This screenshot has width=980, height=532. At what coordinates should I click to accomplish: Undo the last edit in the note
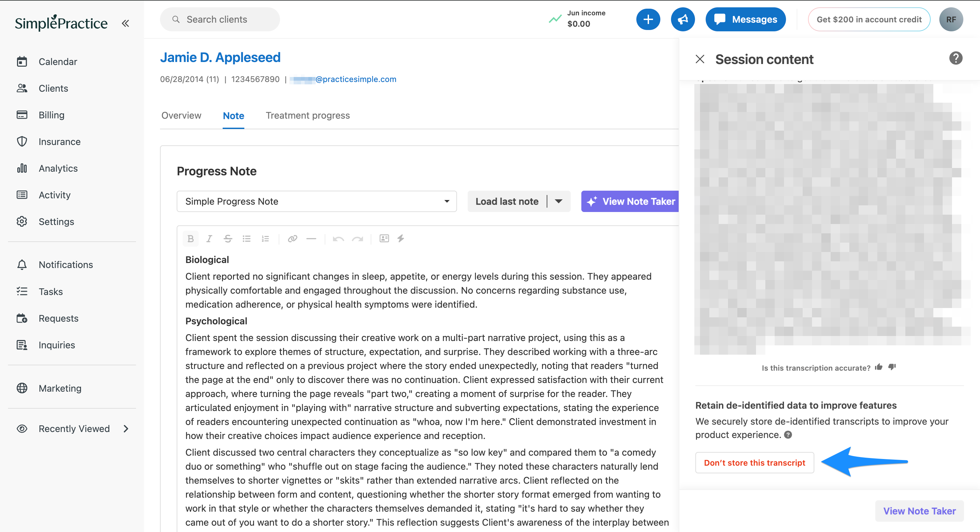pyautogui.click(x=338, y=239)
